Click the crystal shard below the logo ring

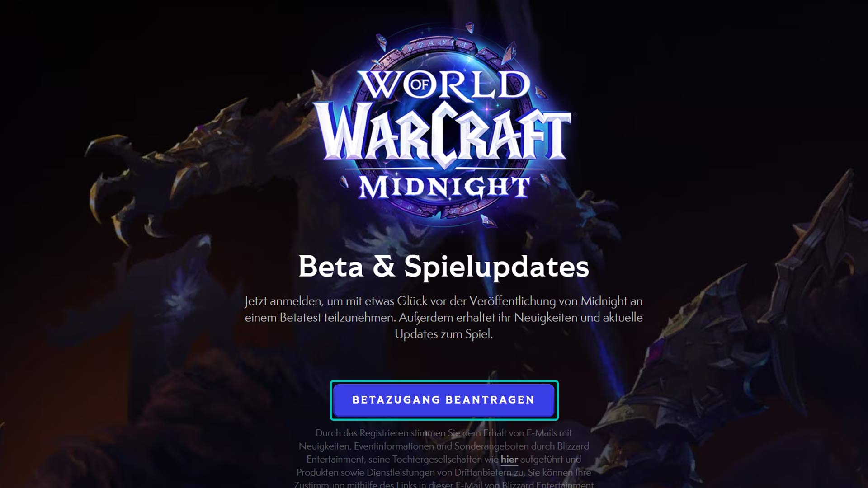coord(488,221)
